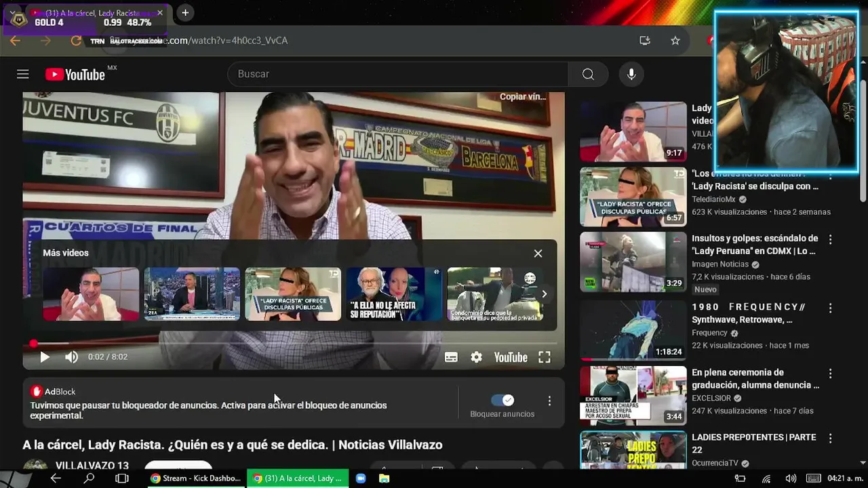Open the 'Lady Racista ofrece disculpas públicas' overlay thumbnail
This screenshot has height=488, width=868.
(x=293, y=294)
